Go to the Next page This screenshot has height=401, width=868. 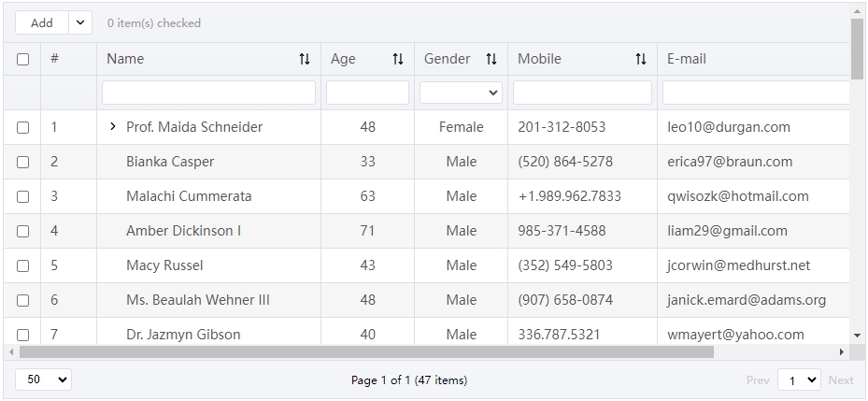(x=840, y=380)
